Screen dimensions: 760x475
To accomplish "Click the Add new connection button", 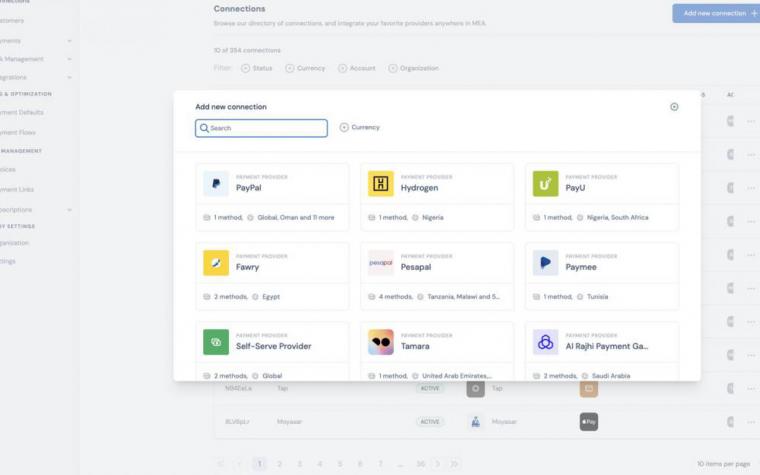I will (x=717, y=14).
